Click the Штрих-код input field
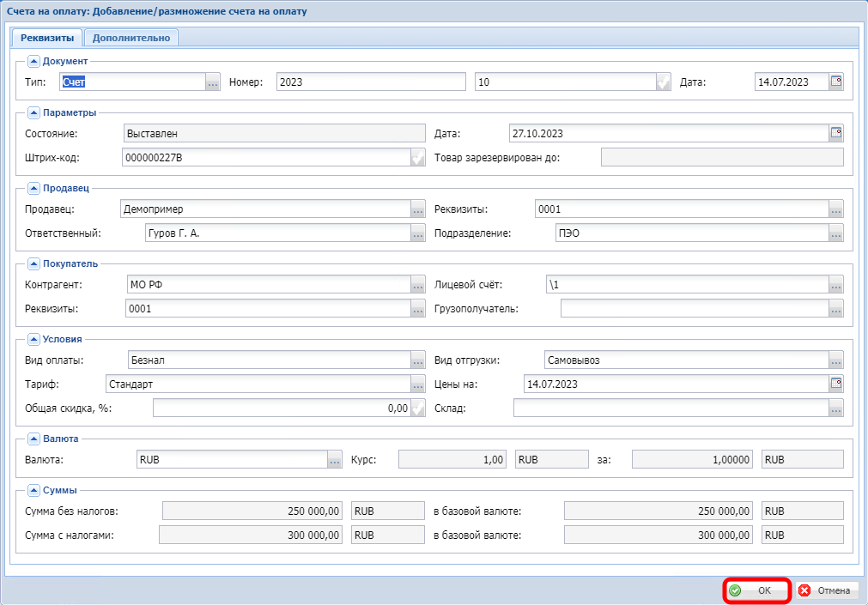 [x=264, y=158]
